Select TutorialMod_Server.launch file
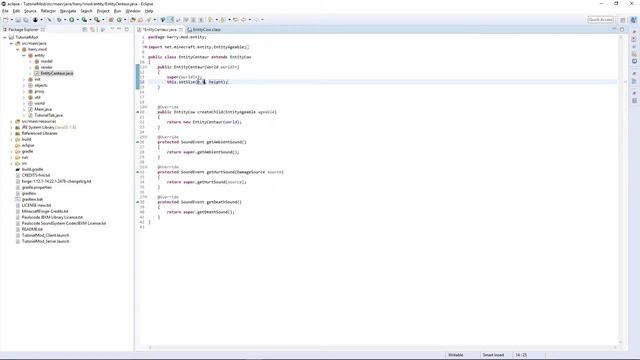The width and height of the screenshot is (640, 360). pyautogui.click(x=45, y=242)
